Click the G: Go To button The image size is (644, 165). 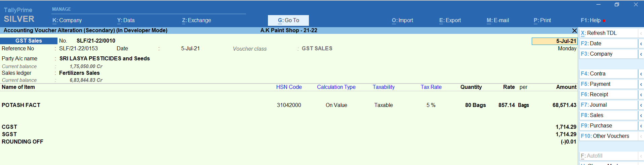[x=288, y=20]
